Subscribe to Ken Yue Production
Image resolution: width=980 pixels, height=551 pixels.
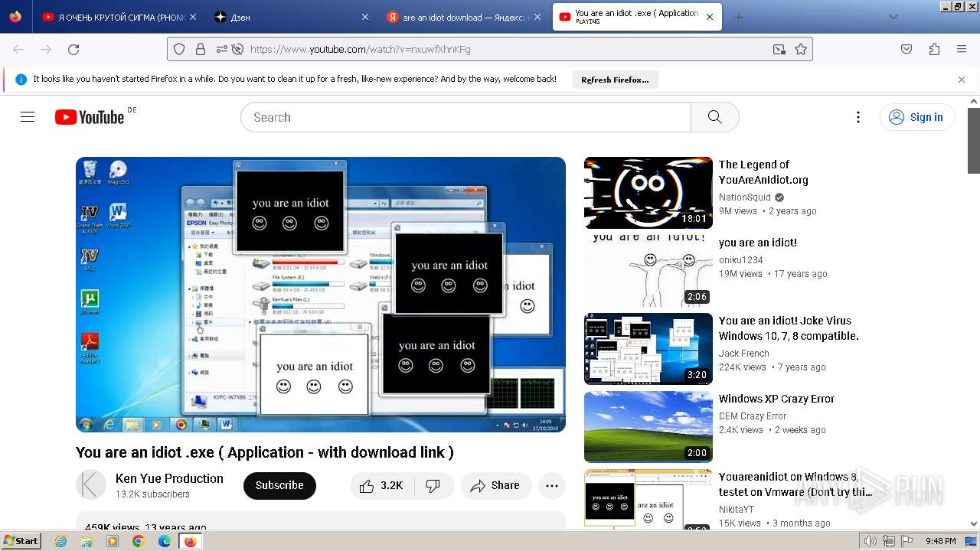tap(279, 486)
